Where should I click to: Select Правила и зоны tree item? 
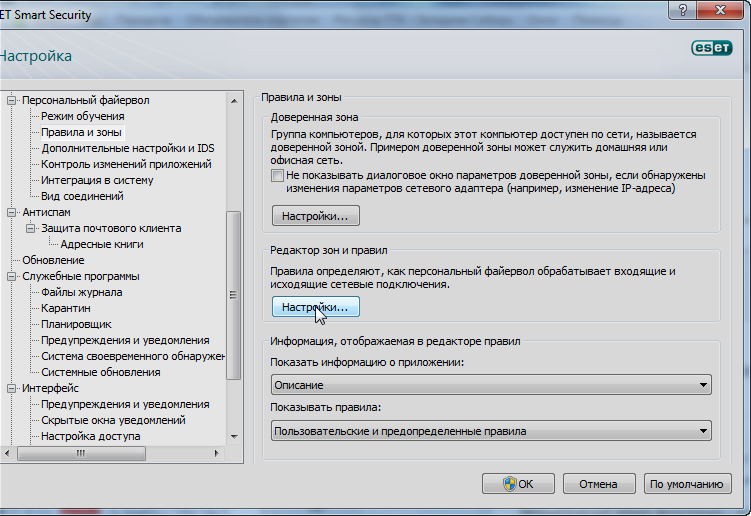point(81,132)
